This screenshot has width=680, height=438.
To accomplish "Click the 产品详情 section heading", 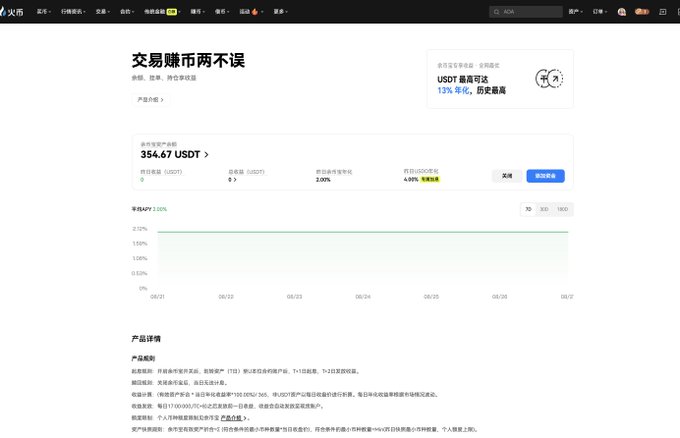I will pos(146,339).
